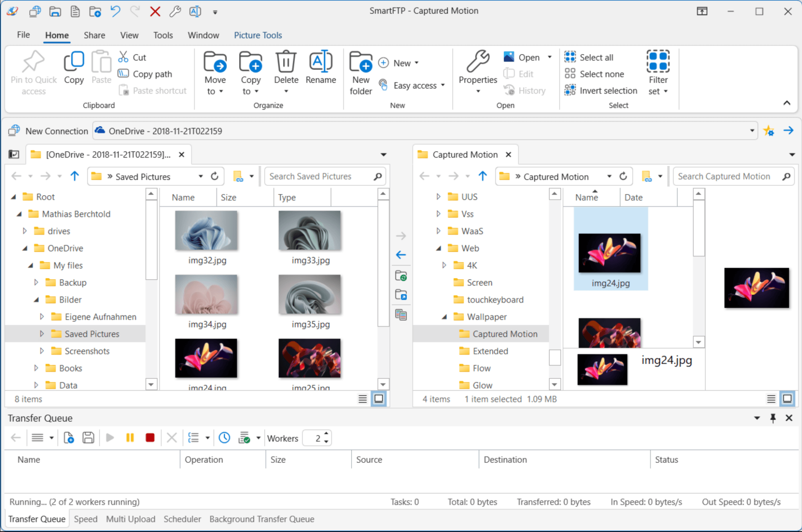Viewport: 802px width, 532px height.
Task: Open the Background Transfer Queue tab
Action: [x=262, y=519]
